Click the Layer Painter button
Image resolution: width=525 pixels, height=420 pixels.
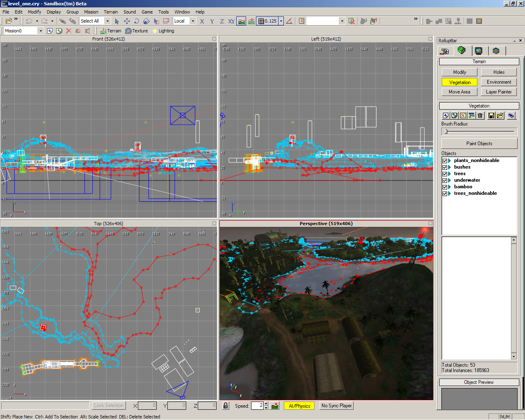(499, 92)
